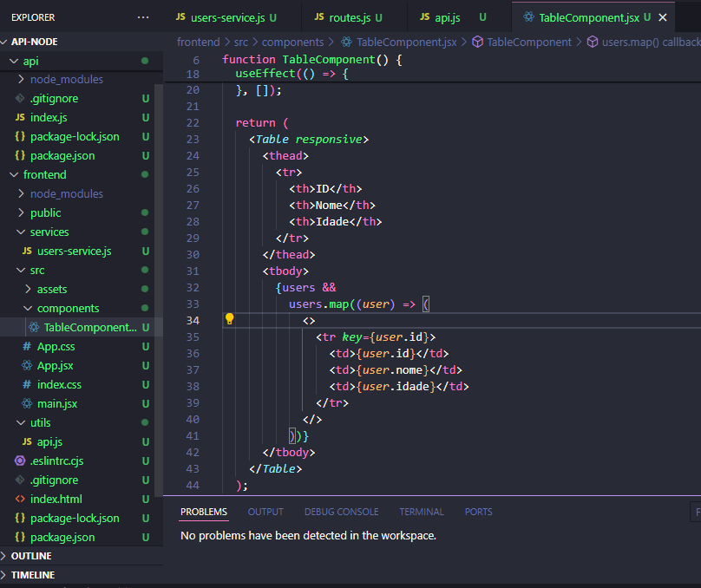Viewport: 701px width, 588px height.
Task: Click the React icon beside TableComponent.jsx file
Action: tap(34, 327)
